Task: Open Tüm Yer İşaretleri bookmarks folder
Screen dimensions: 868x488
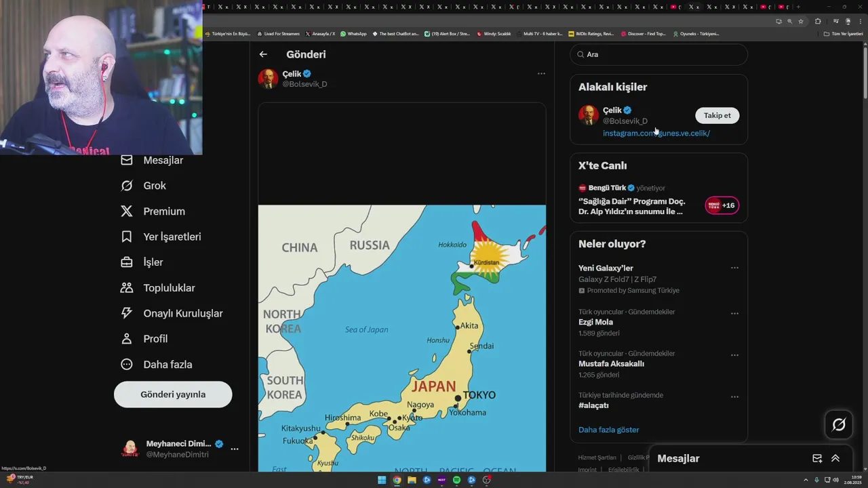Action: pos(843,34)
